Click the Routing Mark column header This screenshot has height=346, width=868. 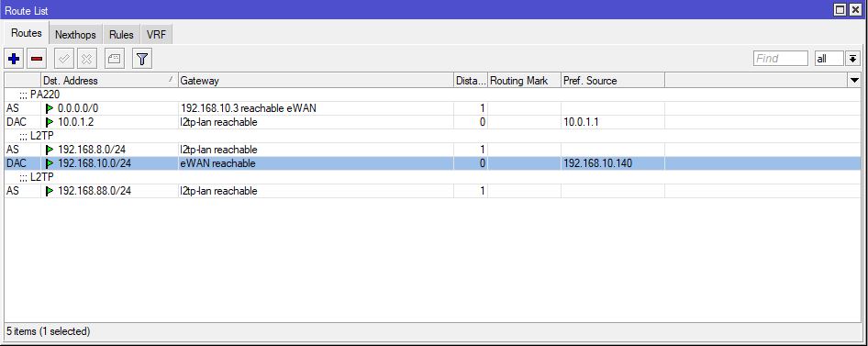pos(524,80)
